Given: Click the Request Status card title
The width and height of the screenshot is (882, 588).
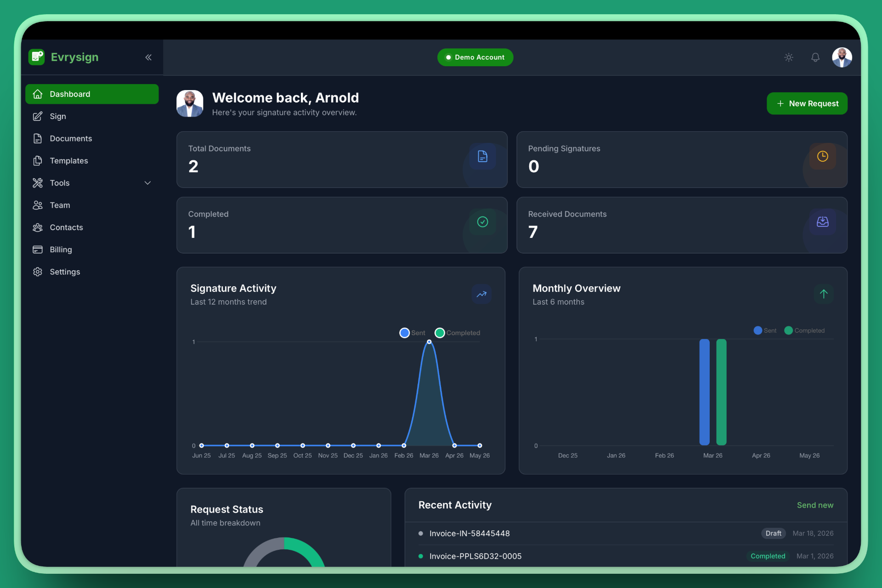Looking at the screenshot, I should click(x=227, y=509).
